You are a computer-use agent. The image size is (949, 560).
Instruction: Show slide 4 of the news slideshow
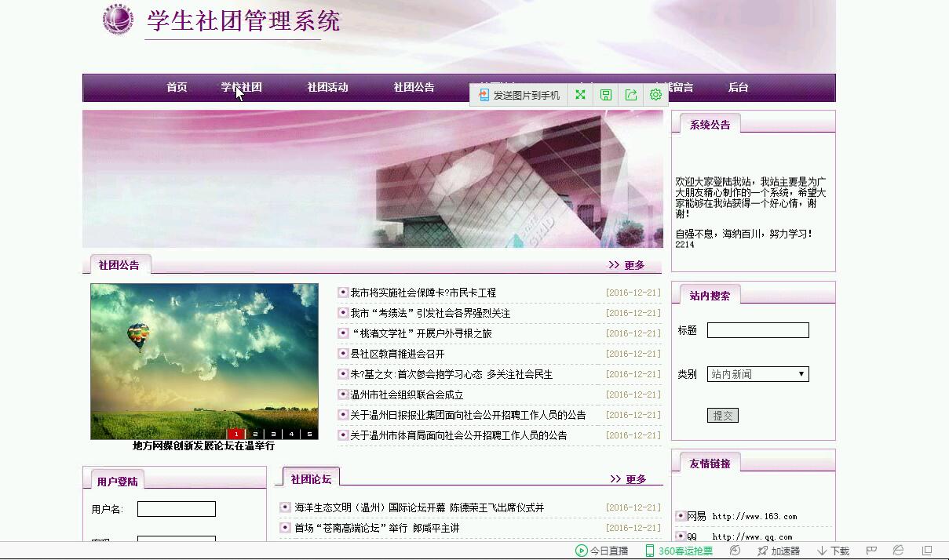point(291,434)
